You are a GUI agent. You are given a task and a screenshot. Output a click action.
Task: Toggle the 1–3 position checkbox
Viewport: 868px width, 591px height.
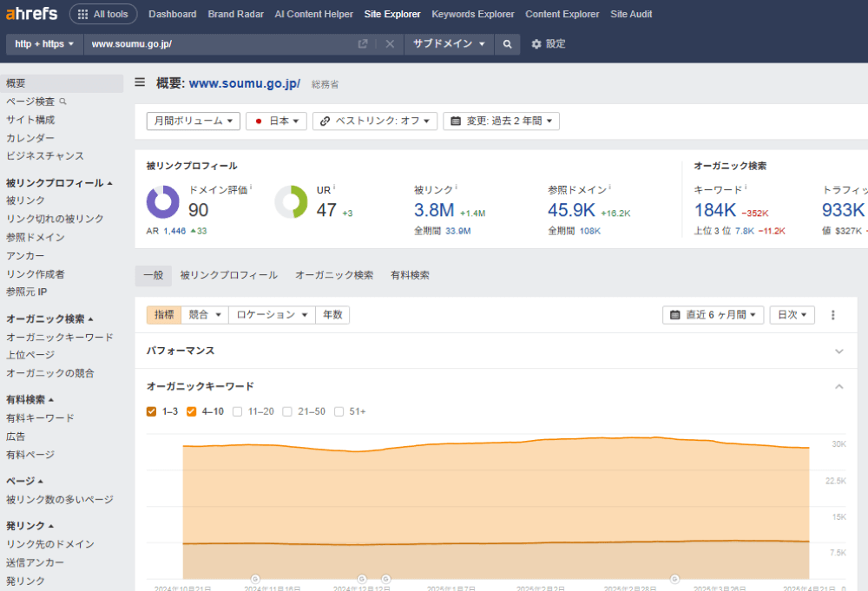pos(151,411)
